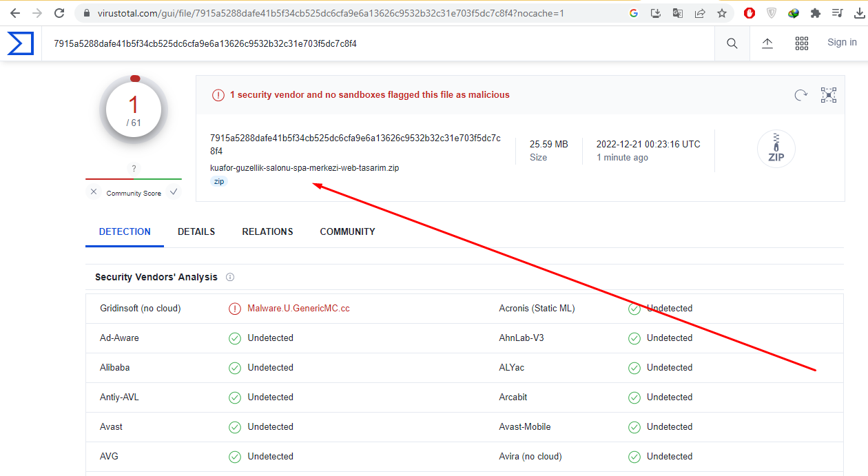Click the Antiy-AVL vendor name
The image size is (868, 476).
point(119,397)
